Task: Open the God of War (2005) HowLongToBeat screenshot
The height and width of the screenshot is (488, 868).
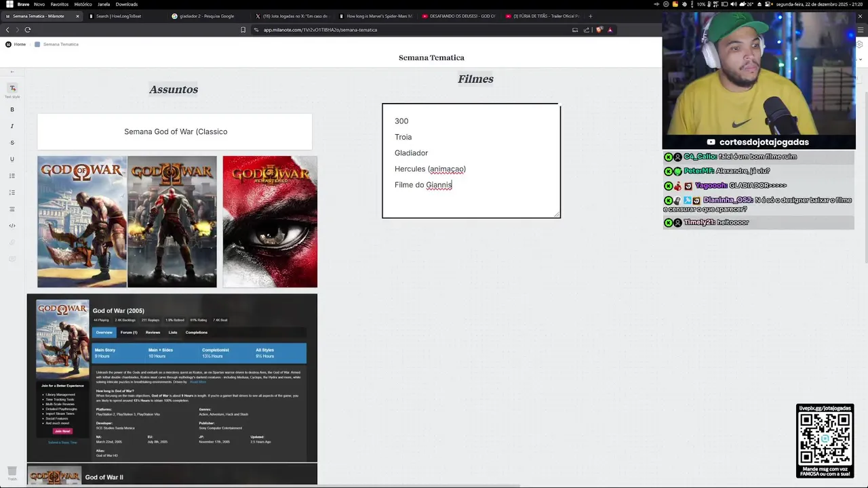Action: (x=172, y=378)
